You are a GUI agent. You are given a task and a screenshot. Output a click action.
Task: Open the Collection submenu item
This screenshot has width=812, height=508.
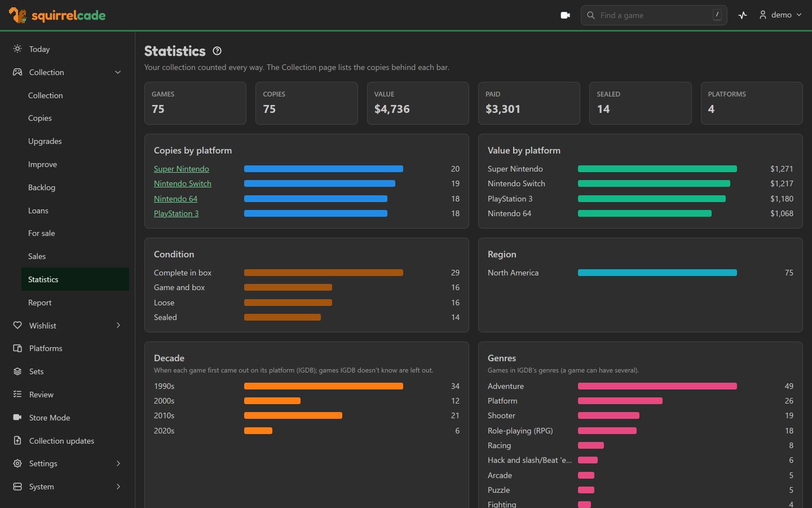[75, 95]
